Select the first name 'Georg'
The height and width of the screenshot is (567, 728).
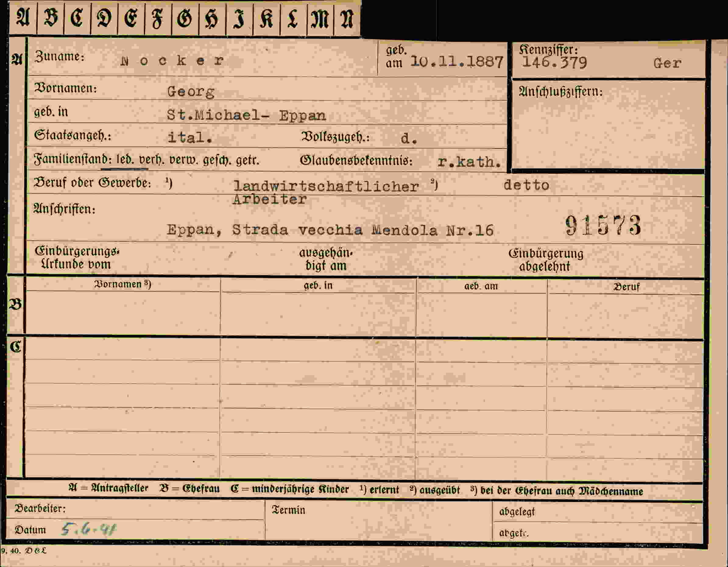click(x=191, y=92)
